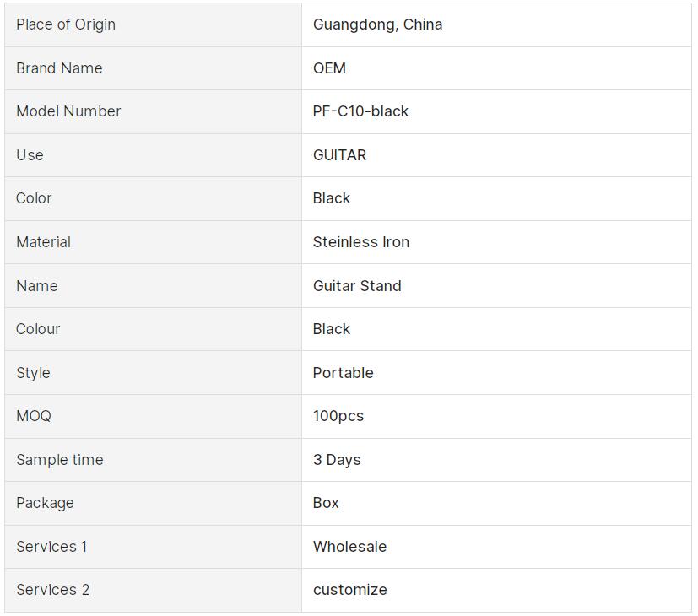Select the 3 Days value
Image resolution: width=698 pixels, height=616 pixels.
tap(337, 460)
